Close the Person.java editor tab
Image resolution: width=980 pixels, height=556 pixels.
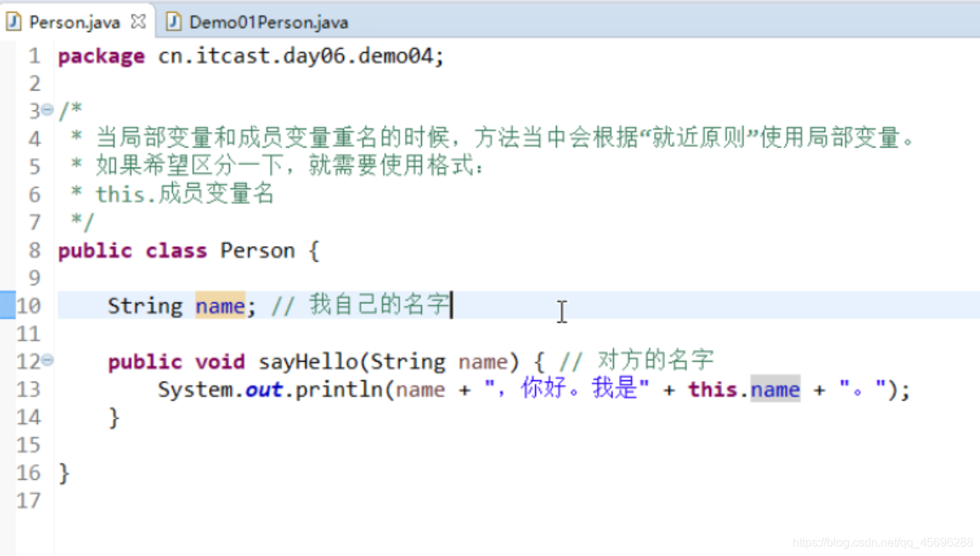coord(138,21)
